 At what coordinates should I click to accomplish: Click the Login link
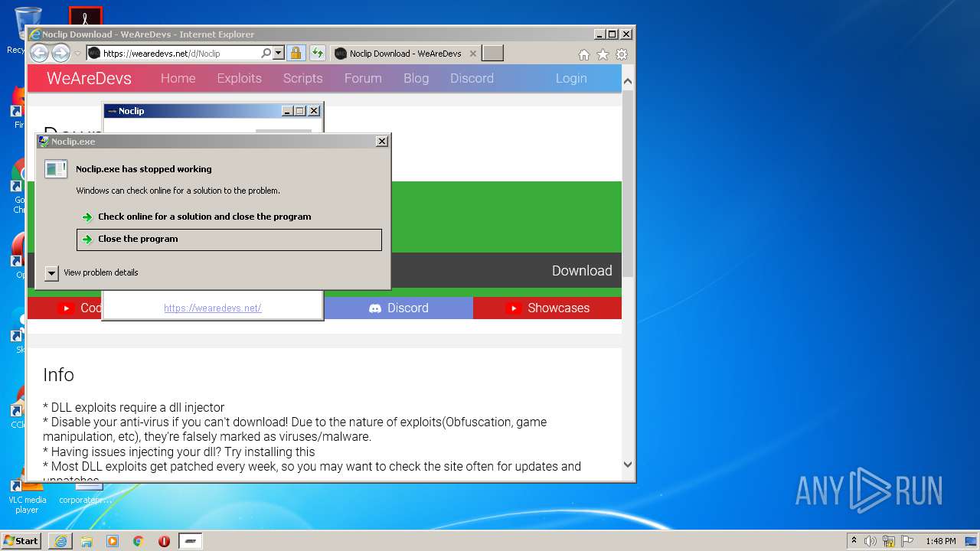pos(571,78)
